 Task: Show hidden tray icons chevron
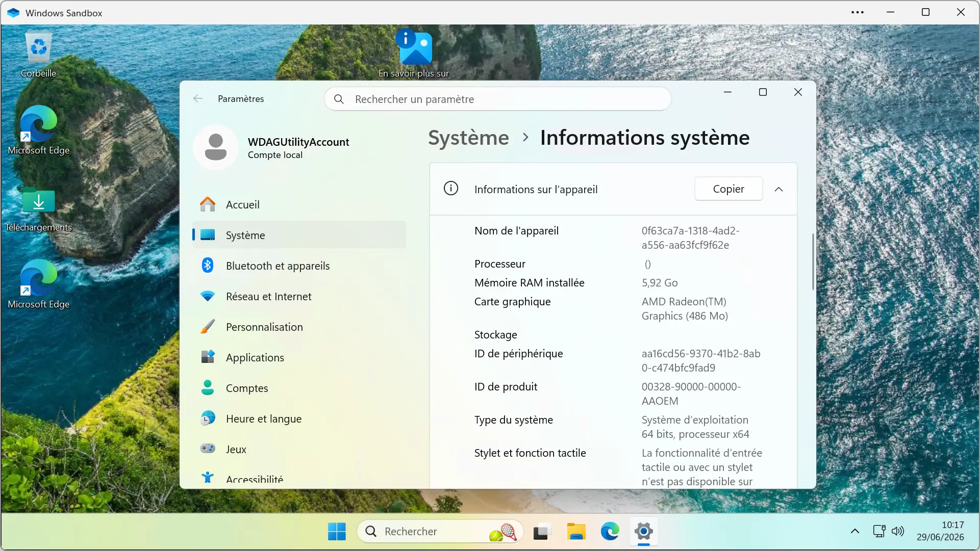point(855,531)
